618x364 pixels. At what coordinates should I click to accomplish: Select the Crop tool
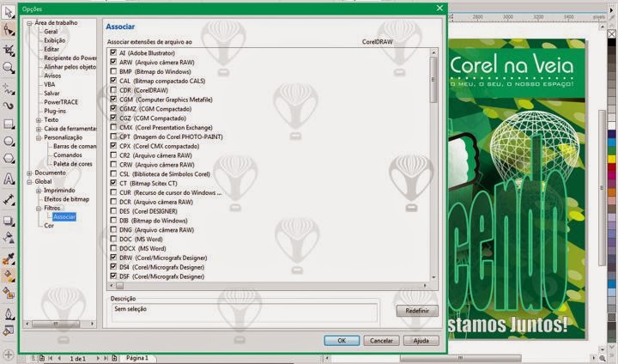tap(9, 50)
